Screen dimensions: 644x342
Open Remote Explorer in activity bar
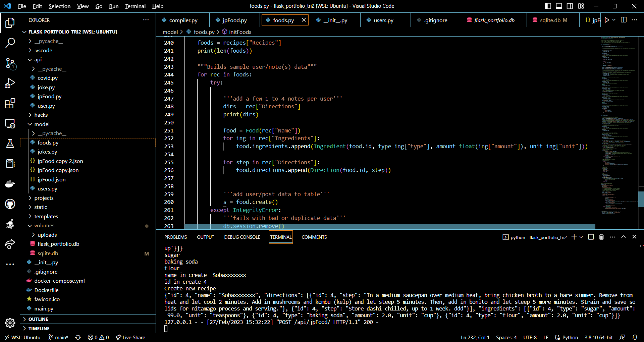coord(10,124)
